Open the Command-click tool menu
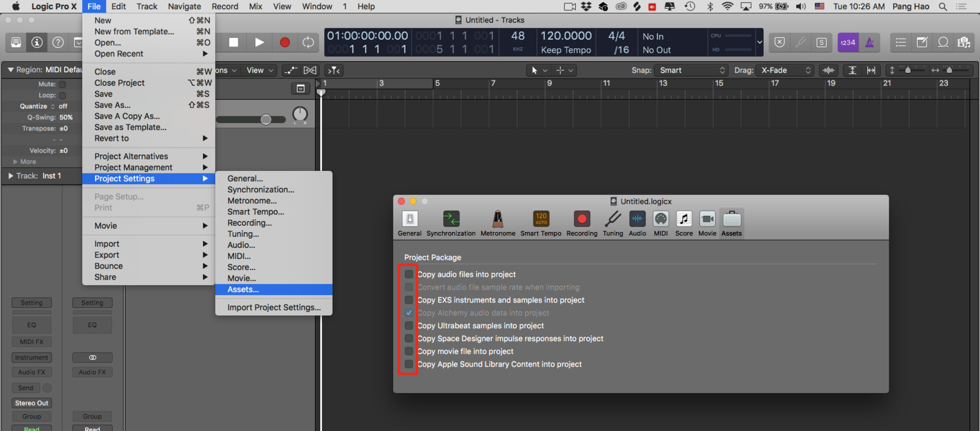The image size is (980, 431). coord(565,70)
